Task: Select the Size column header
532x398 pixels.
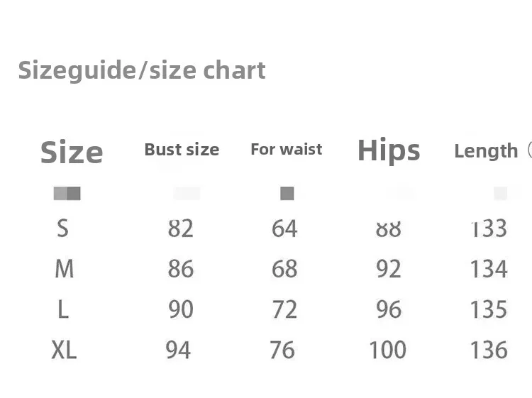Action: pyautogui.click(x=72, y=152)
